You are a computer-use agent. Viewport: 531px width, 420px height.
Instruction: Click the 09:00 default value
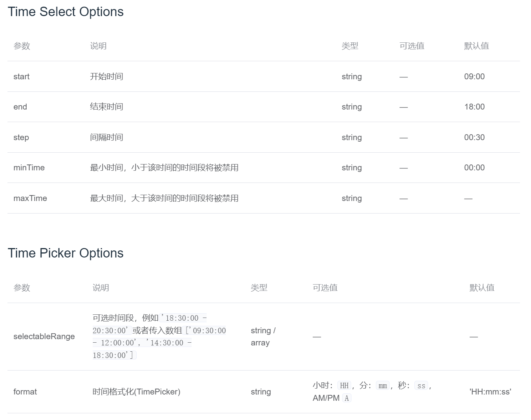pos(474,77)
